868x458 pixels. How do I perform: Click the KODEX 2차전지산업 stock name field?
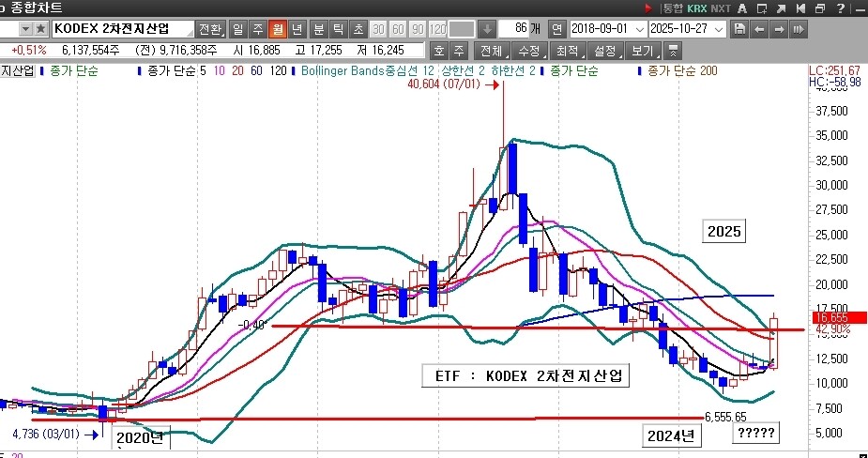click(x=122, y=29)
